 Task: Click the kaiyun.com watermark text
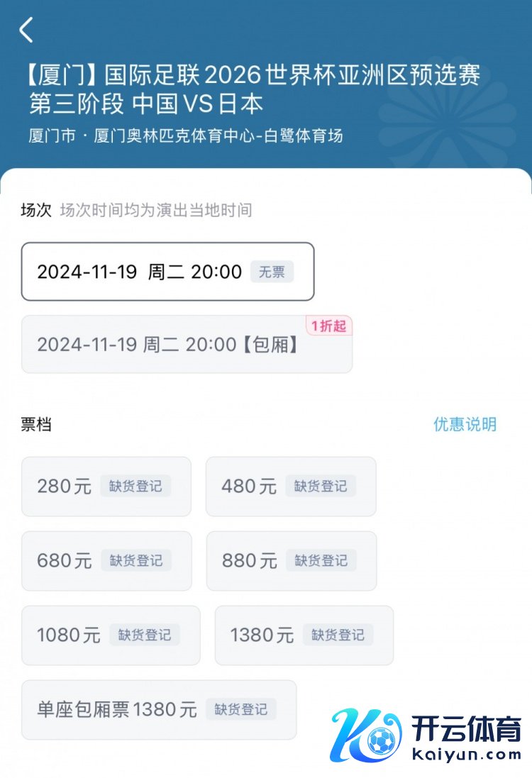(x=467, y=755)
